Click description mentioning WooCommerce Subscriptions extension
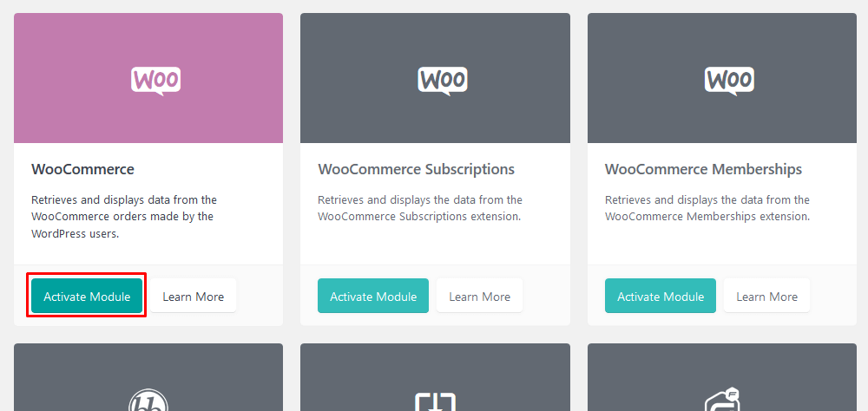 420,208
